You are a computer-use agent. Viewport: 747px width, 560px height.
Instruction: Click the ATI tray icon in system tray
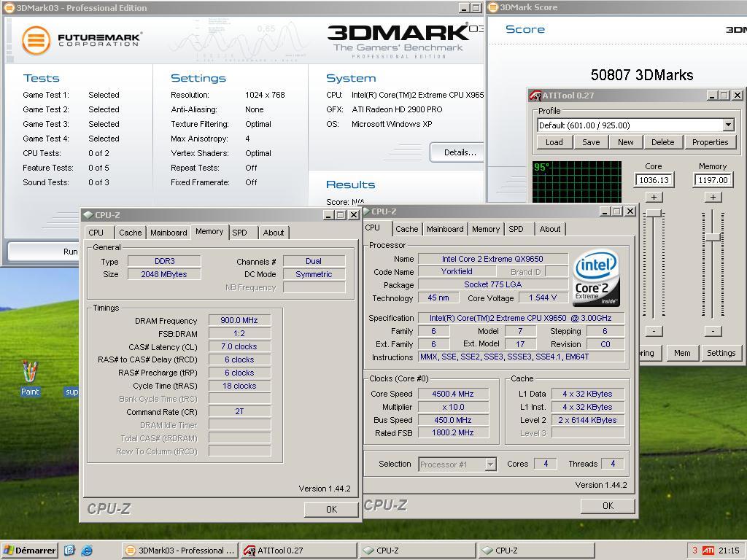pyautogui.click(x=708, y=551)
